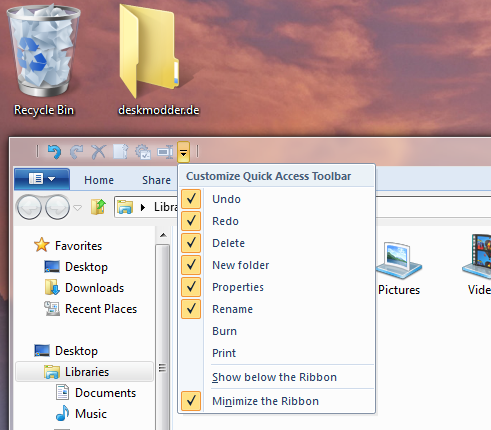The height and width of the screenshot is (430, 491).
Task: Click the New folder icon in the toolbar
Action: tap(121, 152)
